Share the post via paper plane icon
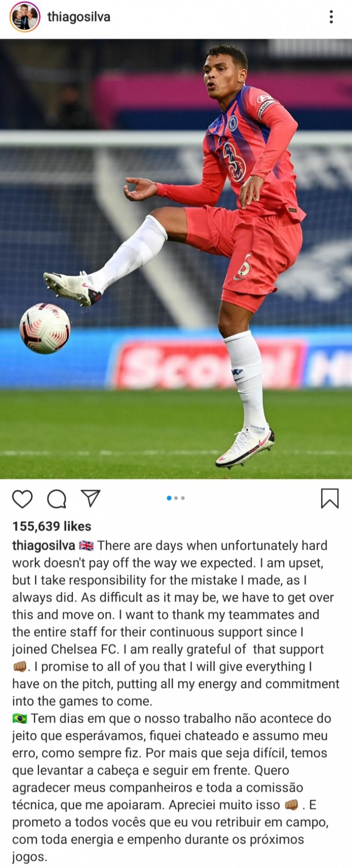352x868 pixels. [x=91, y=498]
